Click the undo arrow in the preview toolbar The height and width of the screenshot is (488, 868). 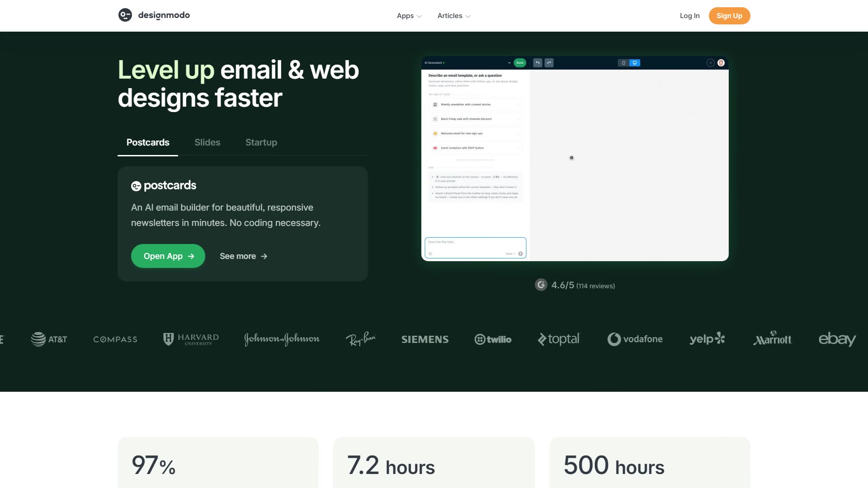click(538, 63)
